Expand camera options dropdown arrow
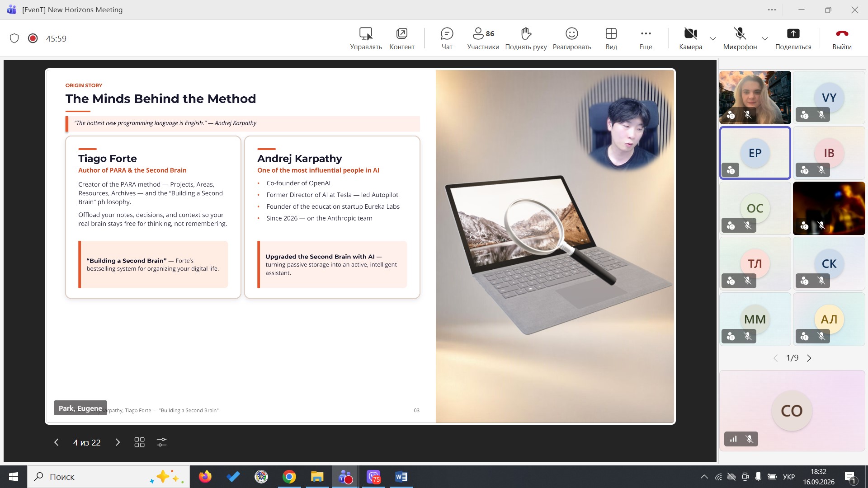868x488 pixels. coord(713,38)
